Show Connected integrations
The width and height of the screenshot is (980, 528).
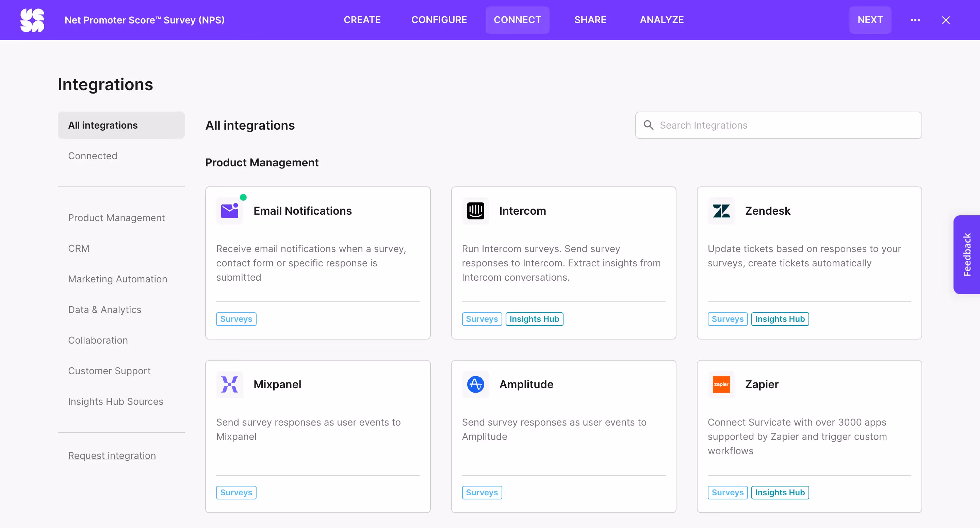click(x=93, y=156)
